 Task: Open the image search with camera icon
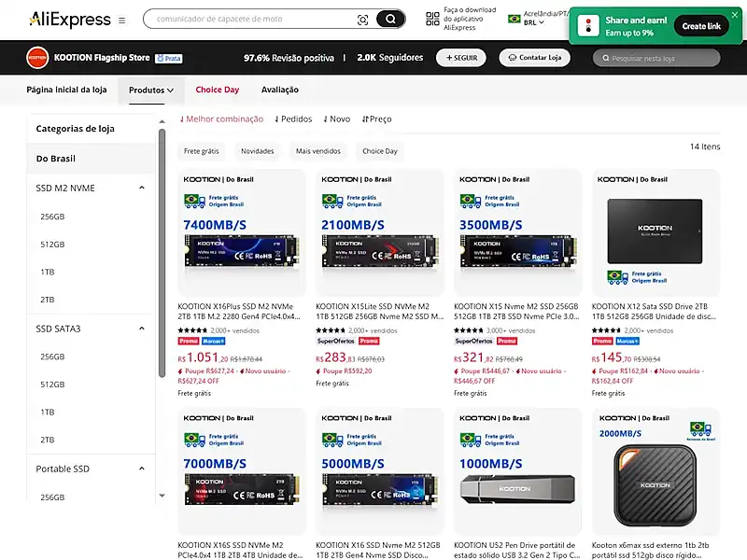(363, 18)
